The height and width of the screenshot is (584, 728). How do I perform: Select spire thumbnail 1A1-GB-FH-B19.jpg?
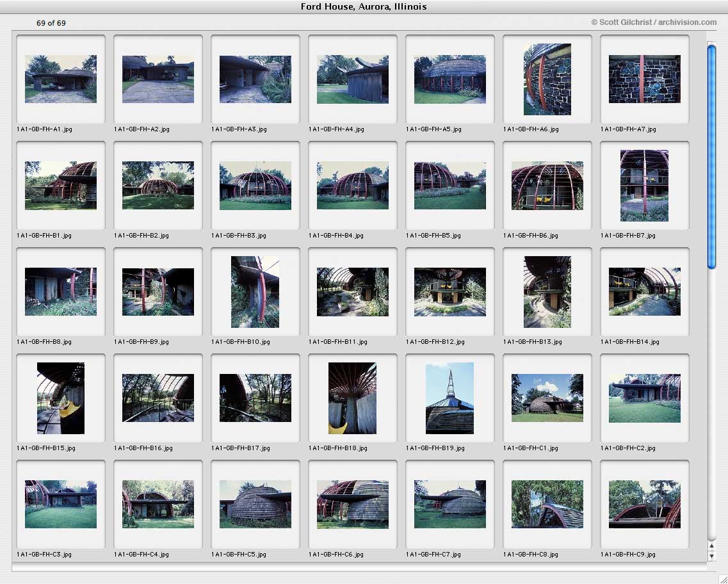[x=450, y=398]
